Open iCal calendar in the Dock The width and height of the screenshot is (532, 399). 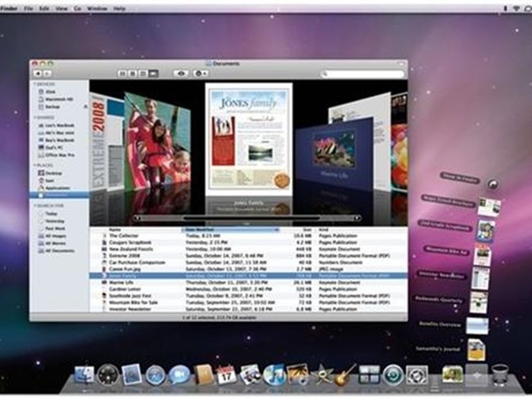[226, 375]
